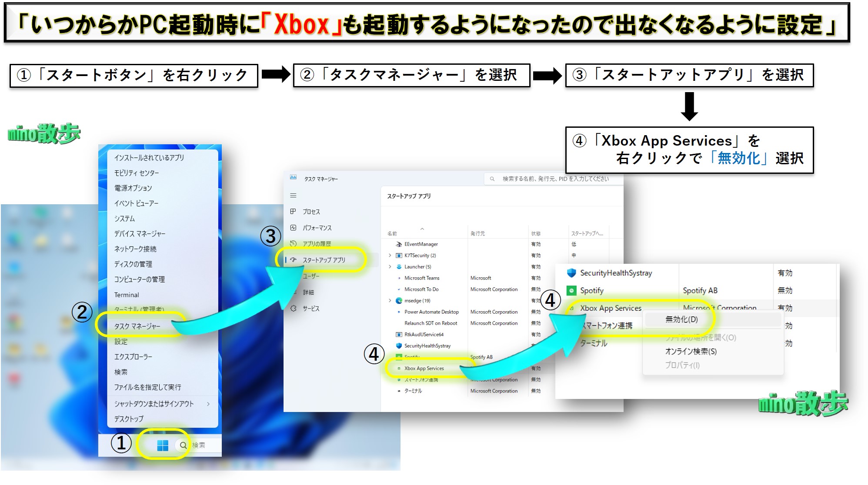Expand the Launcher (5) row
This screenshot has height=485, width=868.
[390, 267]
